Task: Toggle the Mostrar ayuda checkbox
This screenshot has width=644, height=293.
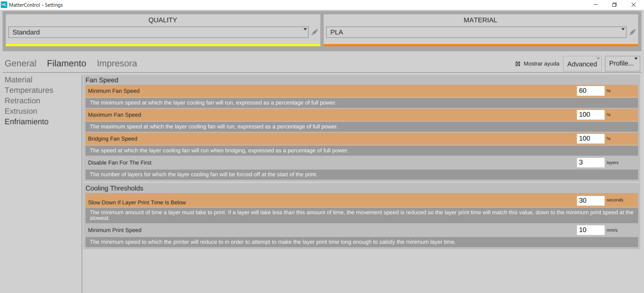Action: 518,64
